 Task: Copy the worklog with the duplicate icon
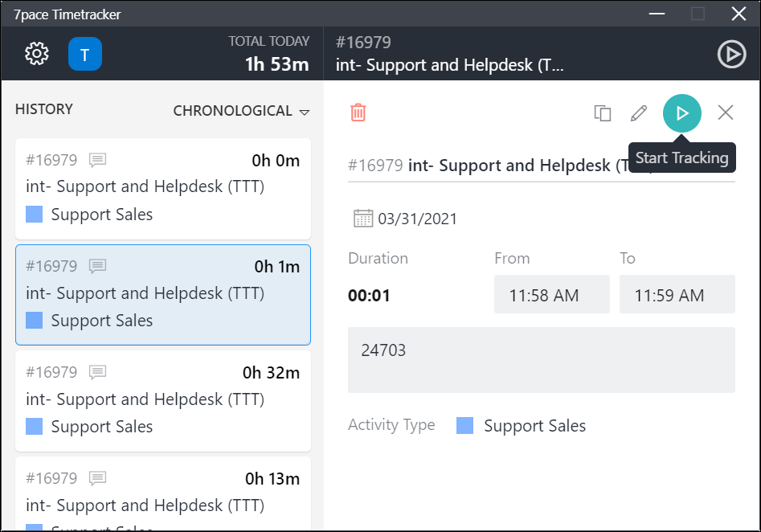603,113
